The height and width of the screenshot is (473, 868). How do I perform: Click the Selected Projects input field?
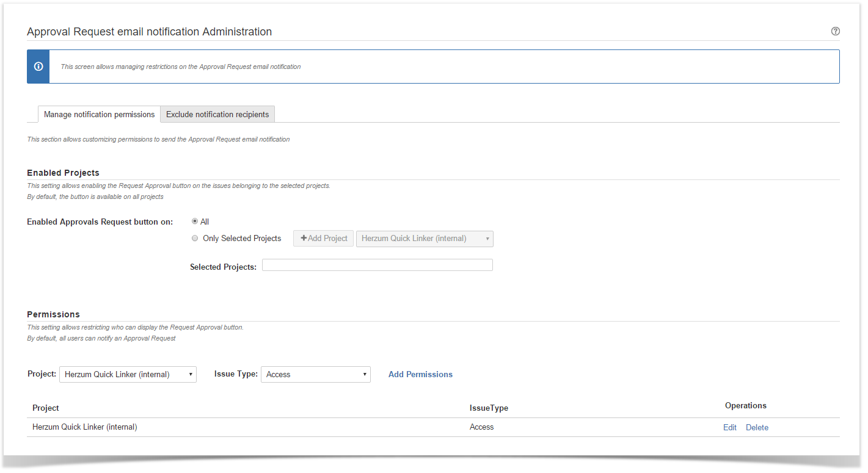coord(377,265)
